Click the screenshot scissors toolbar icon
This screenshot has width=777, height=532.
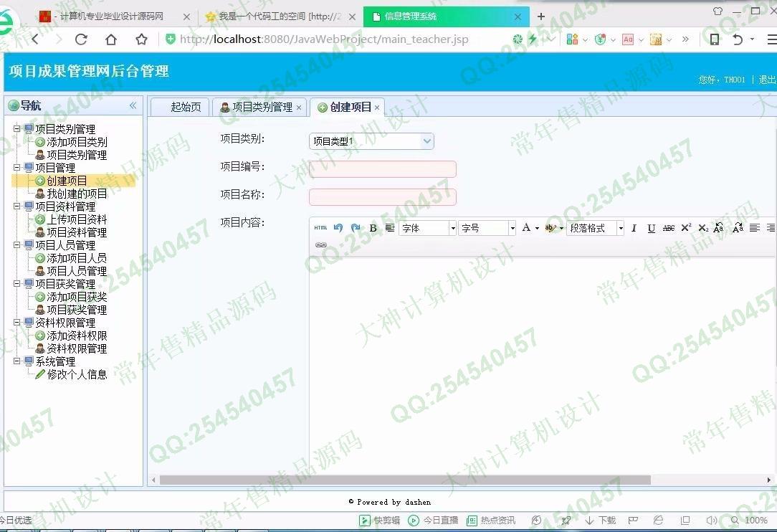(x=656, y=39)
